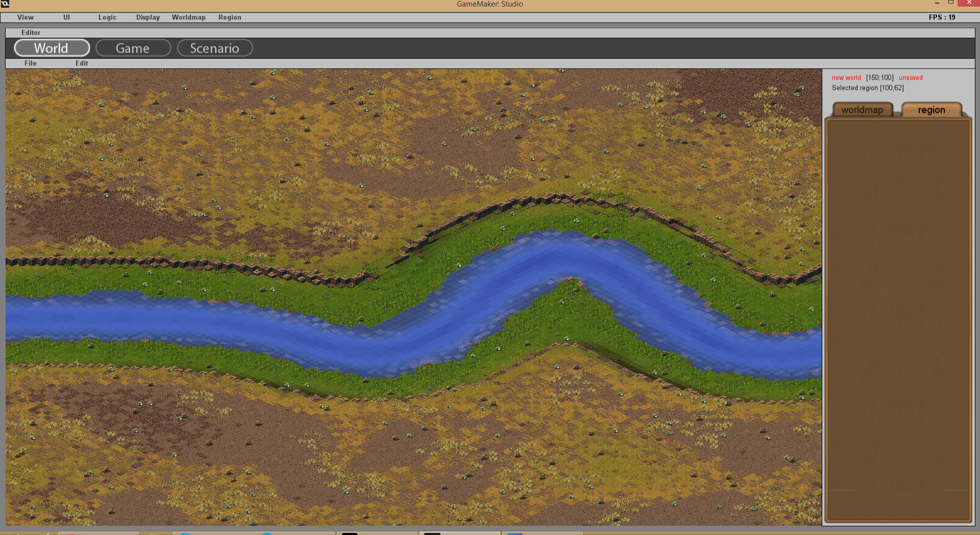The height and width of the screenshot is (535, 980).
Task: Switch to the Scenario editor
Action: (214, 48)
